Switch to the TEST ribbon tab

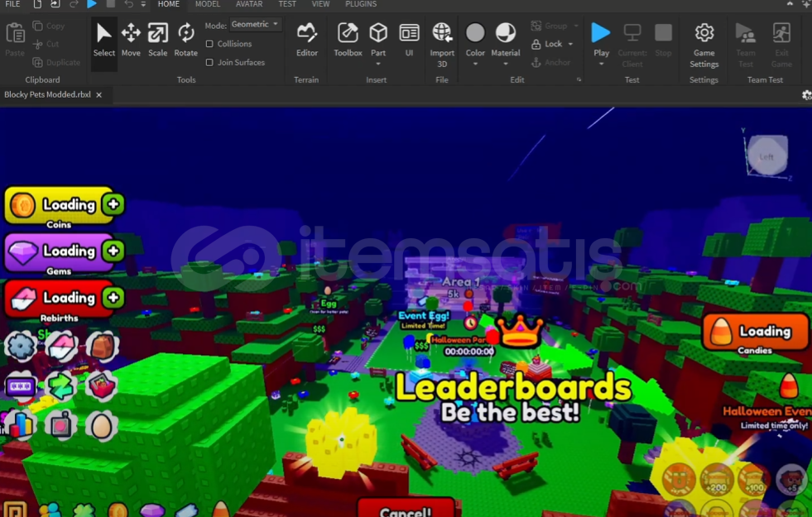[287, 4]
